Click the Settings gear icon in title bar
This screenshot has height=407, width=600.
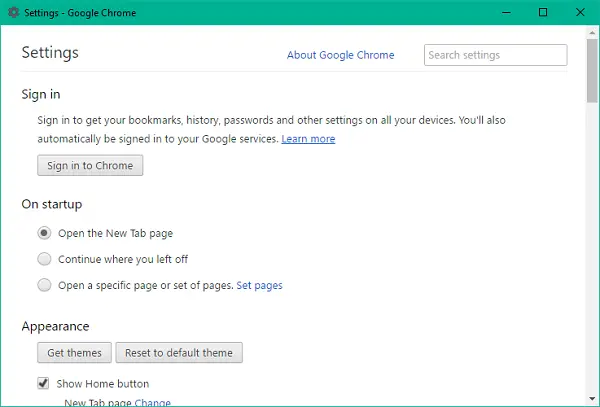13,13
